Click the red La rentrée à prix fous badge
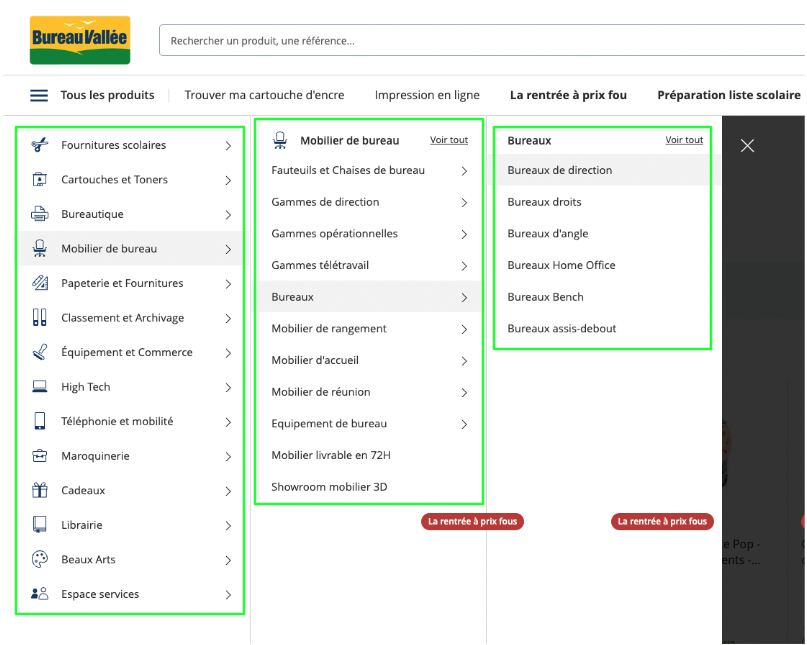Image resolution: width=807 pixels, height=645 pixels. click(x=472, y=521)
